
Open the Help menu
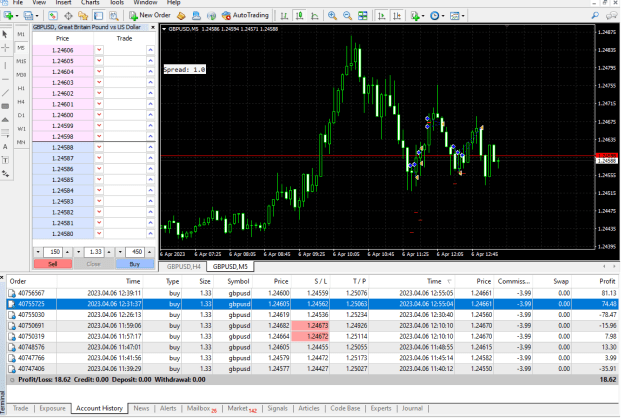(173, 2)
